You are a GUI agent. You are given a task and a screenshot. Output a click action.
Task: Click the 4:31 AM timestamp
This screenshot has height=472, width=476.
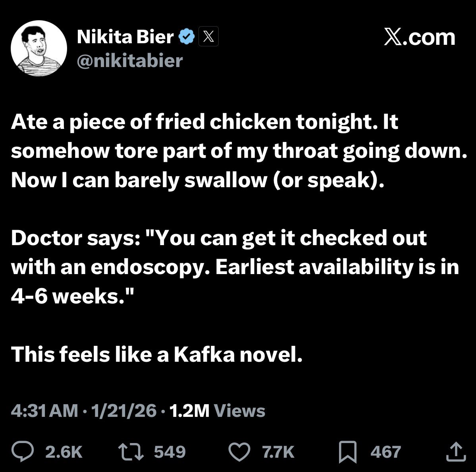pyautogui.click(x=44, y=411)
